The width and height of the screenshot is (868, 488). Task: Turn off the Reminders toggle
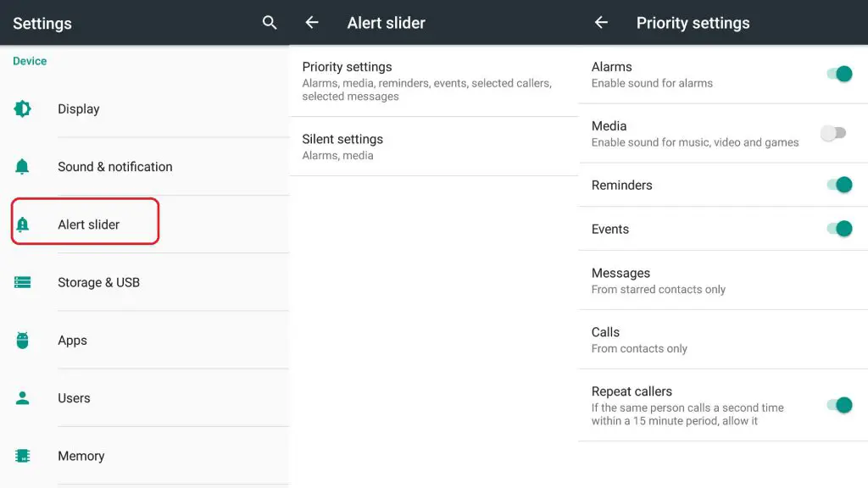(x=839, y=185)
